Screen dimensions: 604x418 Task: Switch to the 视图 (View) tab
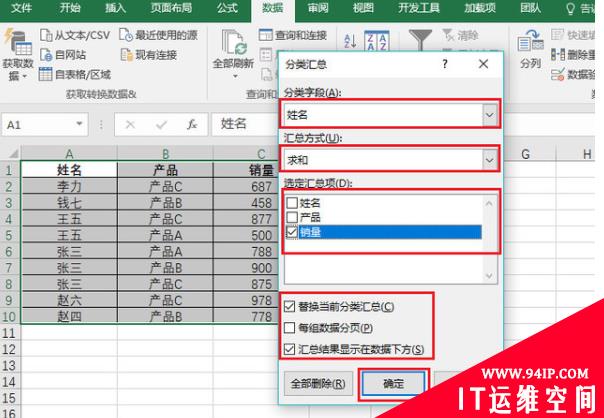(364, 8)
